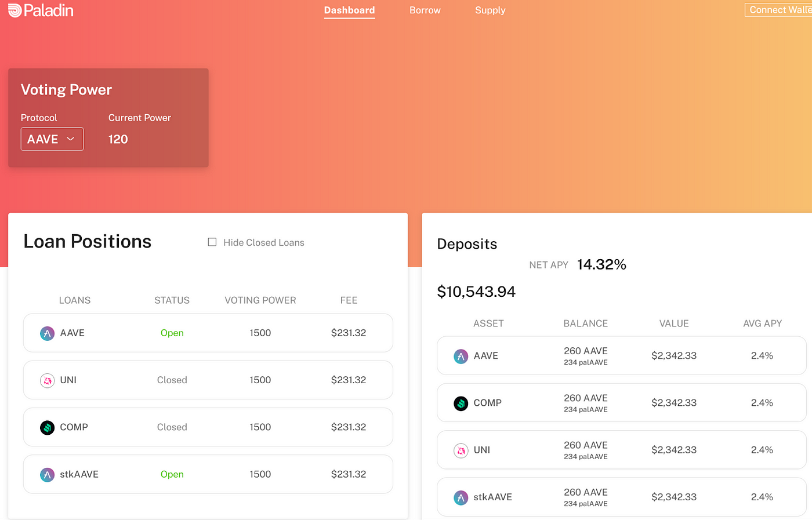The image size is (812, 520).
Task: Click the total deposits $10,543.94
Action: [x=476, y=292]
